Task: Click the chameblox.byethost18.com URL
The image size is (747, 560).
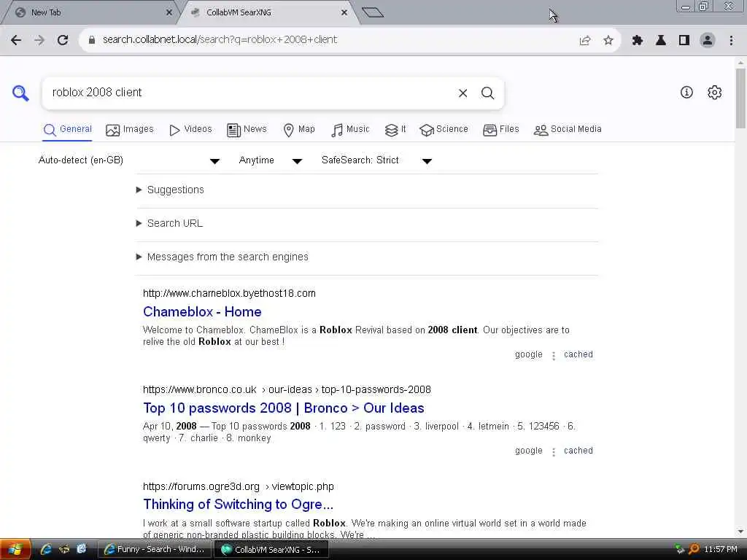Action: (229, 293)
